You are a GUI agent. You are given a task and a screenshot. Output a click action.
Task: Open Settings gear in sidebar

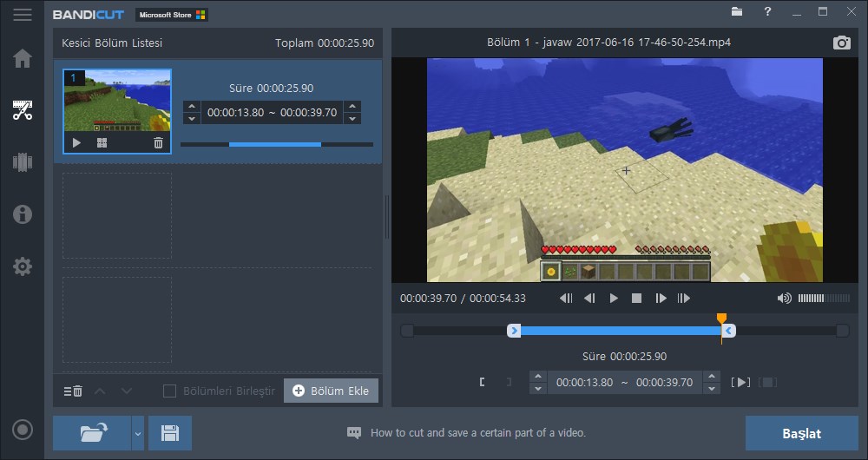coord(23,266)
